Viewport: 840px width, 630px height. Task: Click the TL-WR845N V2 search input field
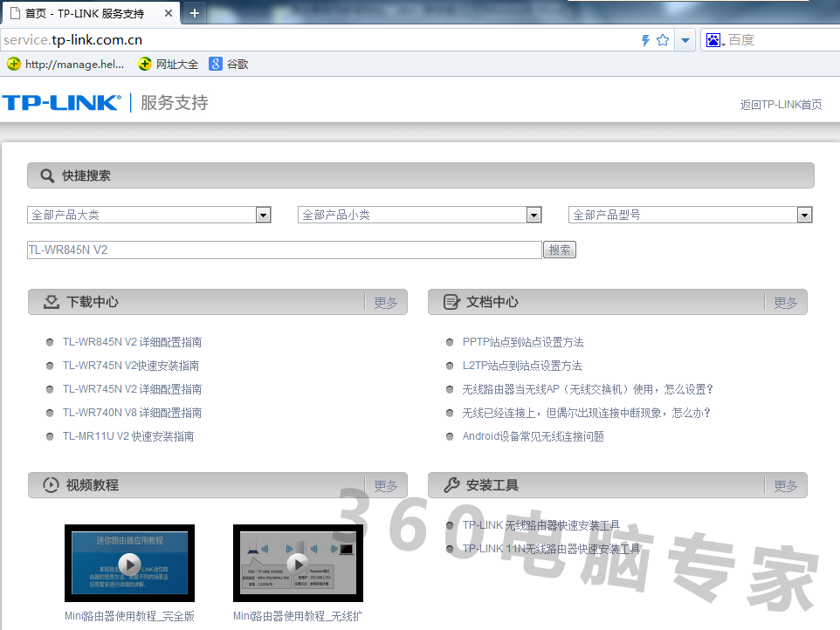pos(285,250)
